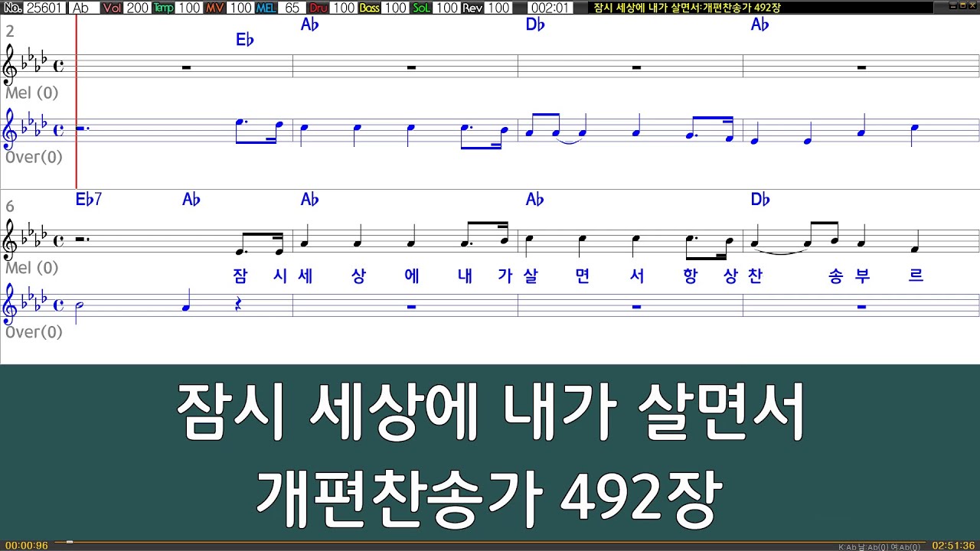
Task: Click the MEL value 65
Action: click(x=292, y=8)
